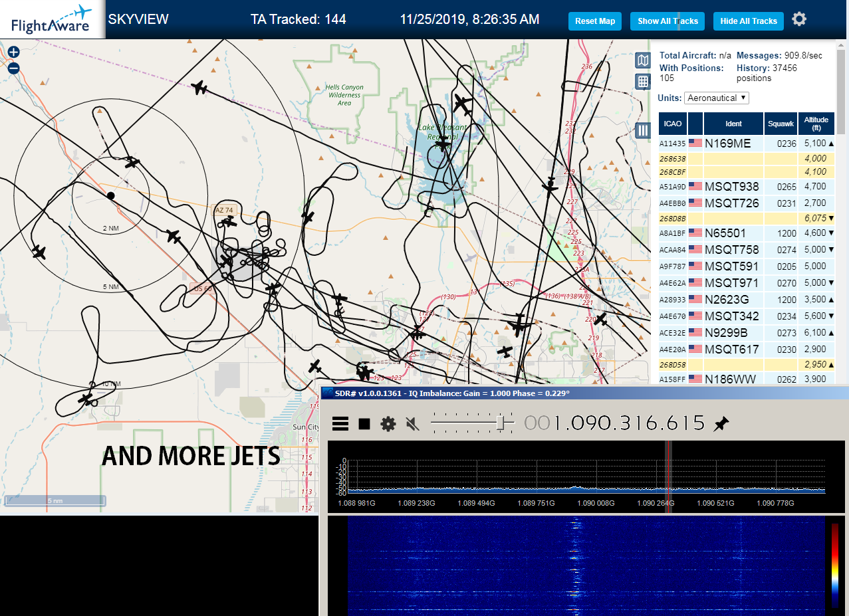Select aircraft row MSQT591
Screen dimensions: 849x616
747,266
